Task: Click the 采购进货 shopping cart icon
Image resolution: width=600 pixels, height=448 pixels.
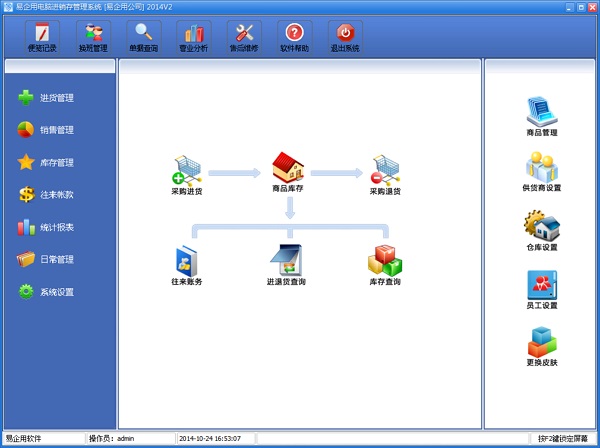Action: (187, 169)
